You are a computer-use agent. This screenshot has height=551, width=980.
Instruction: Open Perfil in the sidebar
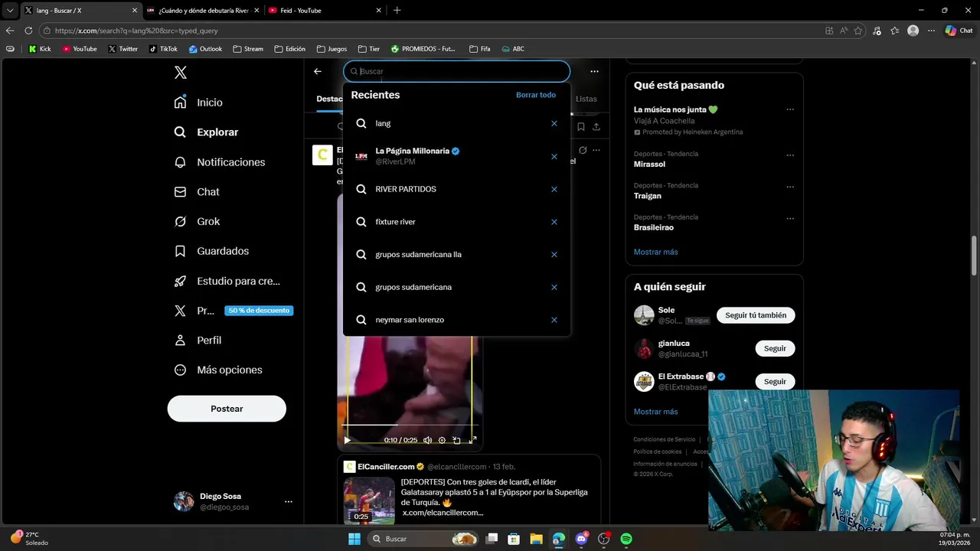[198, 341]
